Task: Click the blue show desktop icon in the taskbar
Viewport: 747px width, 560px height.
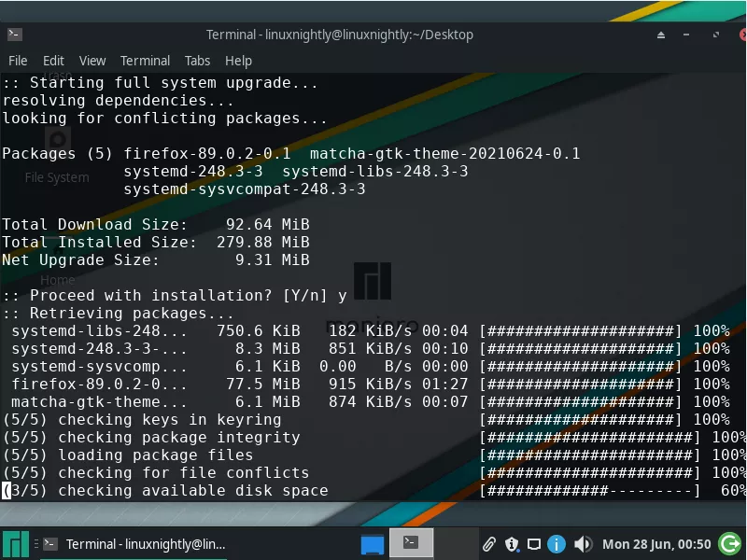Action: (x=373, y=544)
